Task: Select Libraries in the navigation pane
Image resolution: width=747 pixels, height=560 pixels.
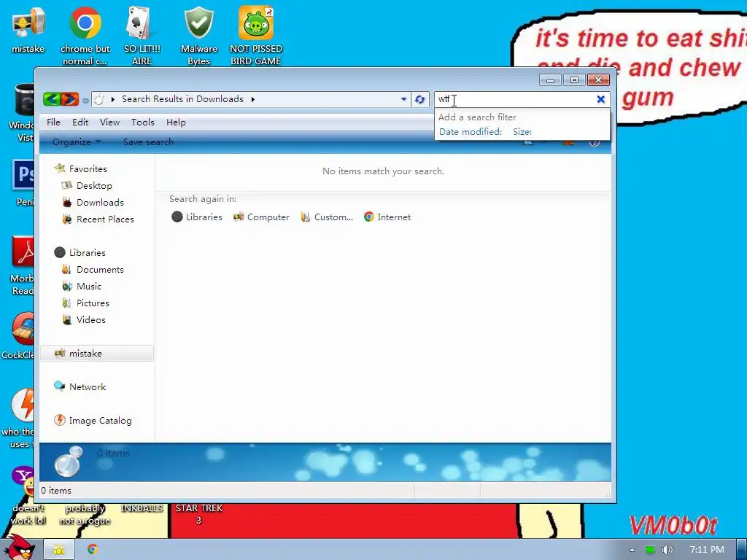Action: click(x=80, y=253)
